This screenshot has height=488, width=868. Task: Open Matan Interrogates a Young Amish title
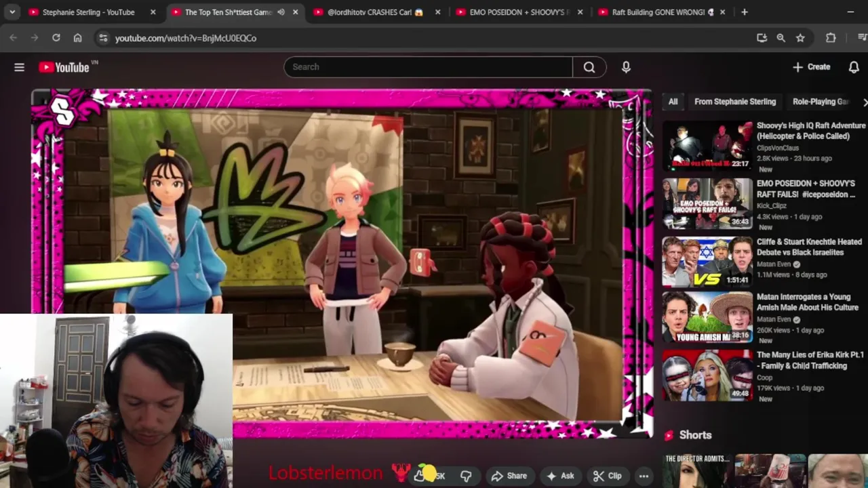point(808,302)
